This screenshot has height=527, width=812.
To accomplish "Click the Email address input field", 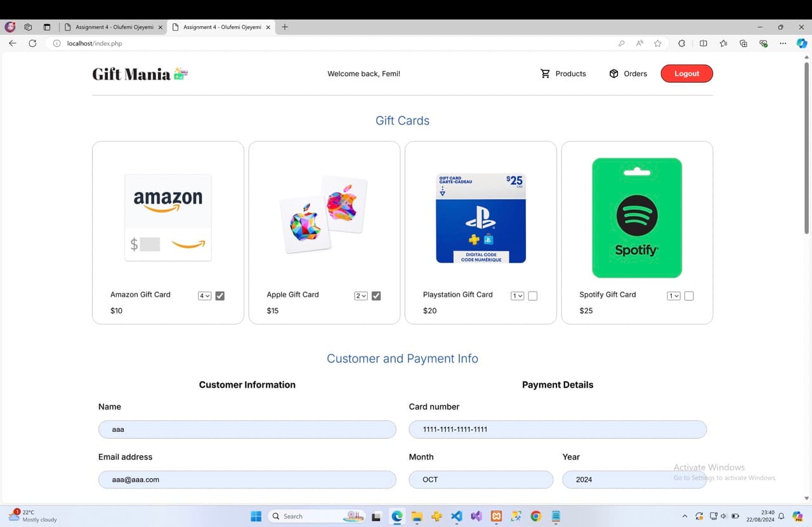I will [247, 479].
